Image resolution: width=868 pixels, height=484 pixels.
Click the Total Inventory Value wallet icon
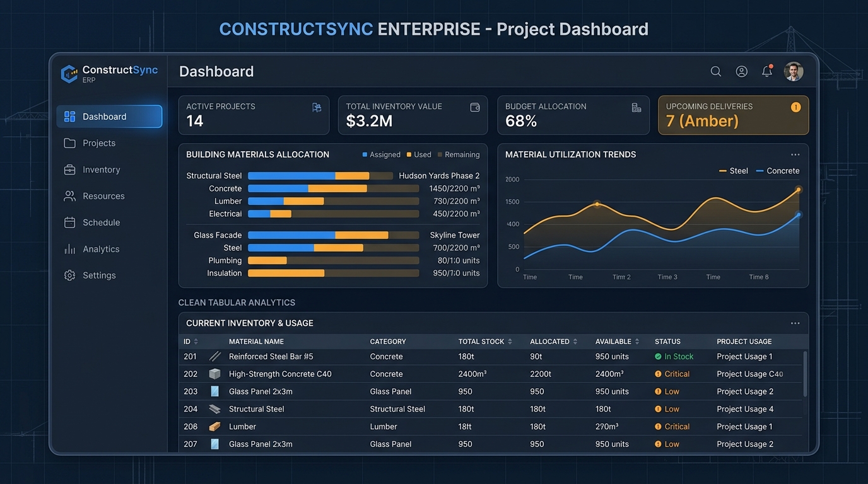click(475, 108)
